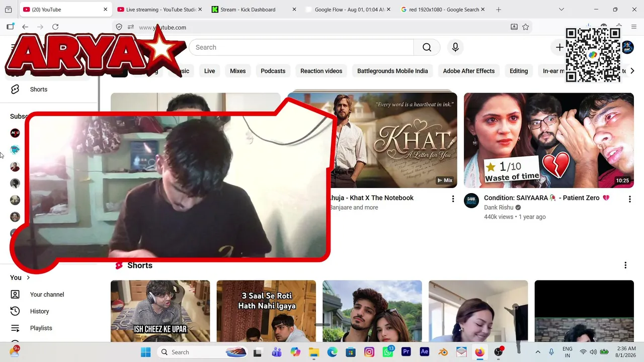Go back to the previous page
The height and width of the screenshot is (362, 644).
(25, 27)
